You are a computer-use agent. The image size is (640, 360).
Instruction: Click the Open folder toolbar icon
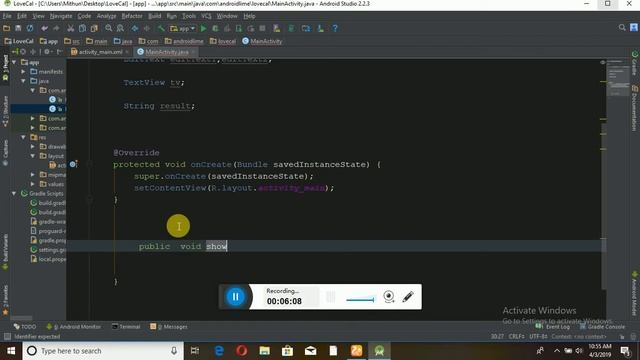(x=7, y=28)
